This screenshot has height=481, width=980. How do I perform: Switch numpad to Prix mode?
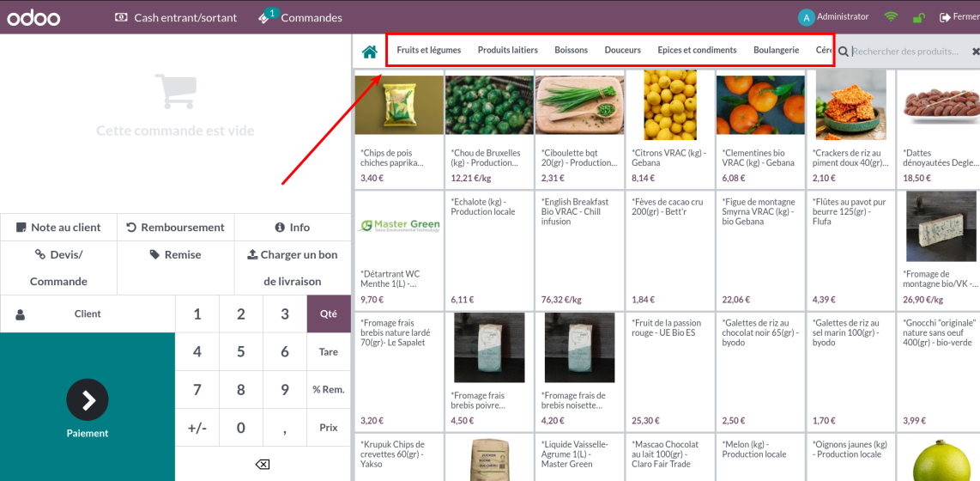(329, 427)
